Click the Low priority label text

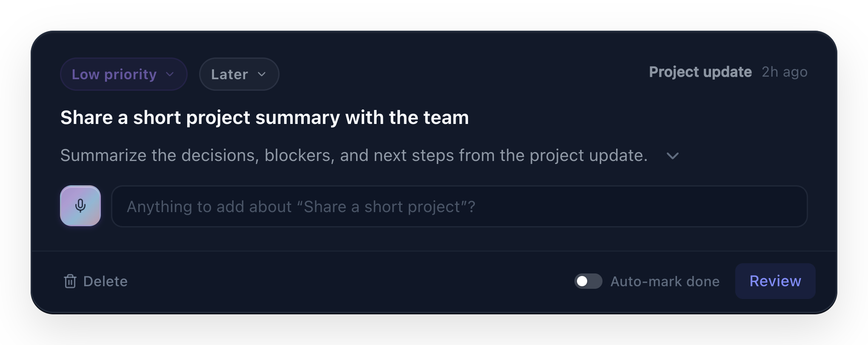(x=114, y=75)
